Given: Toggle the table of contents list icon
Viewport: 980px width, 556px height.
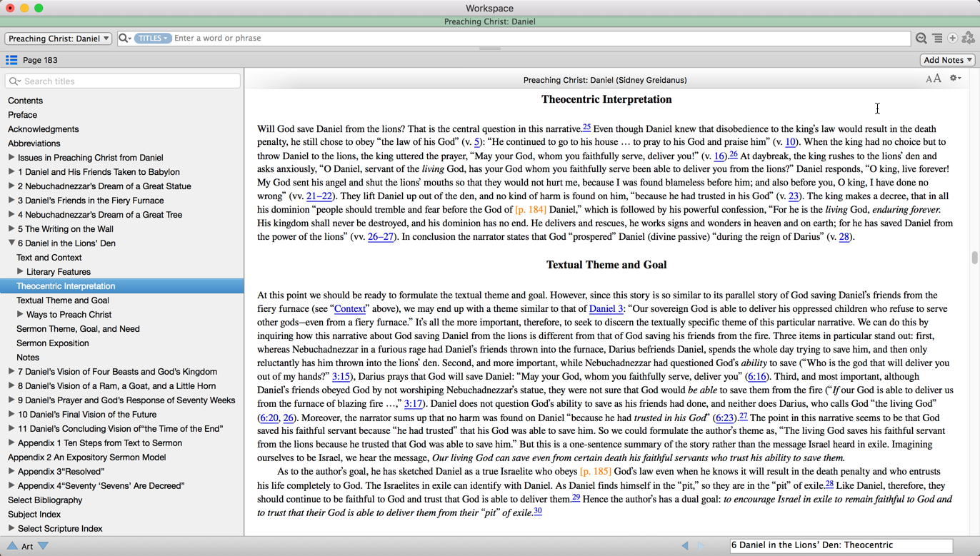Looking at the screenshot, I should [11, 60].
